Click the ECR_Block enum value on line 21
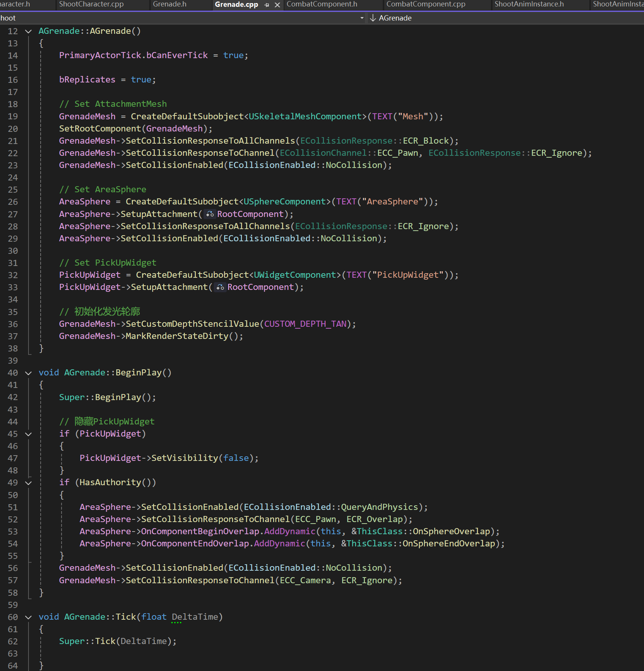644x671 pixels. coord(426,141)
